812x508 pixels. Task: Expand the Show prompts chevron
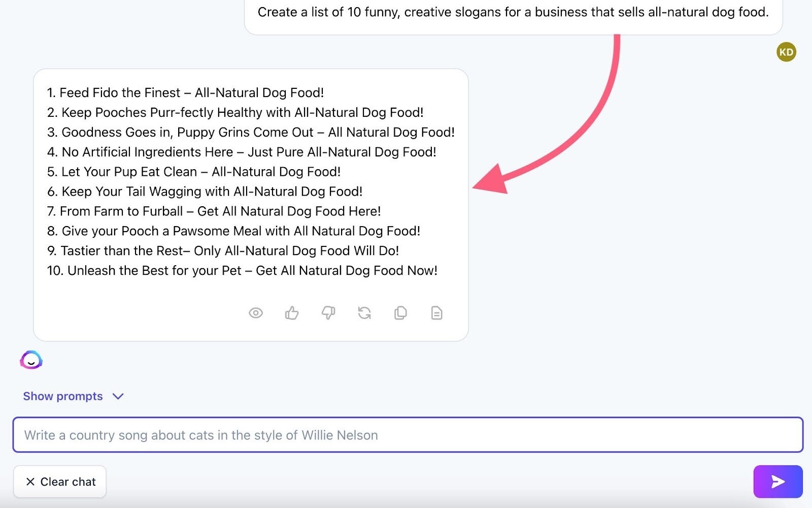pos(118,396)
